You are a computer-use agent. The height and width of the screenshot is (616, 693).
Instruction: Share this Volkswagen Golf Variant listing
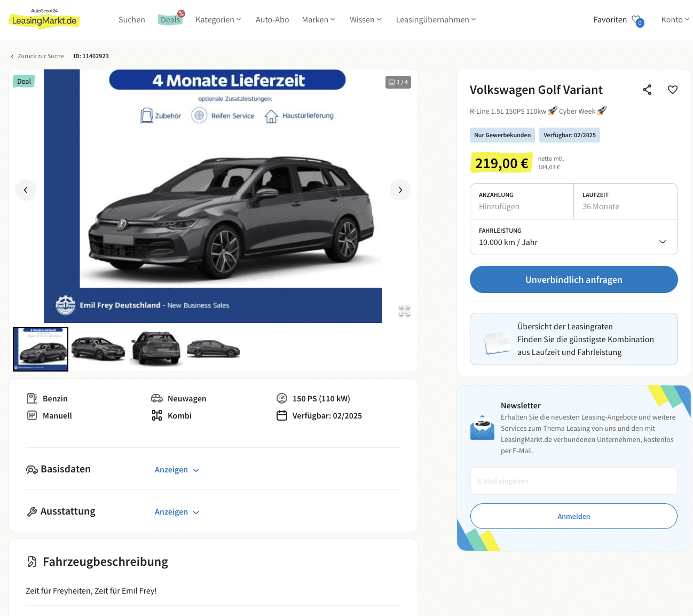647,90
